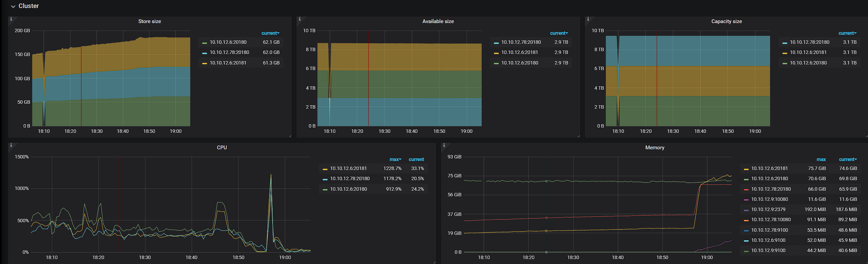Click the 33.1% current value in CPU legend
This screenshot has height=264, width=868.
[x=418, y=168]
